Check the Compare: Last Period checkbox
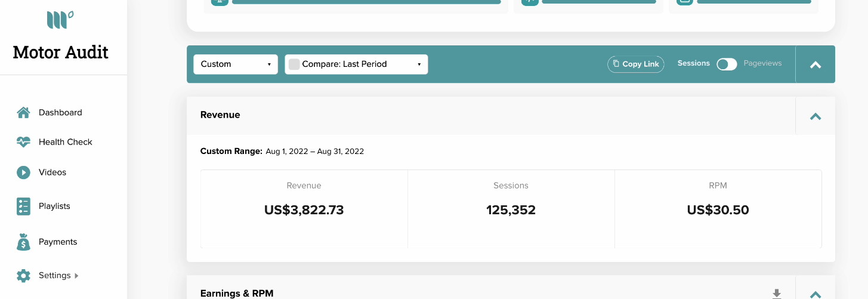Screen dimensions: 868x299 coord(294,64)
